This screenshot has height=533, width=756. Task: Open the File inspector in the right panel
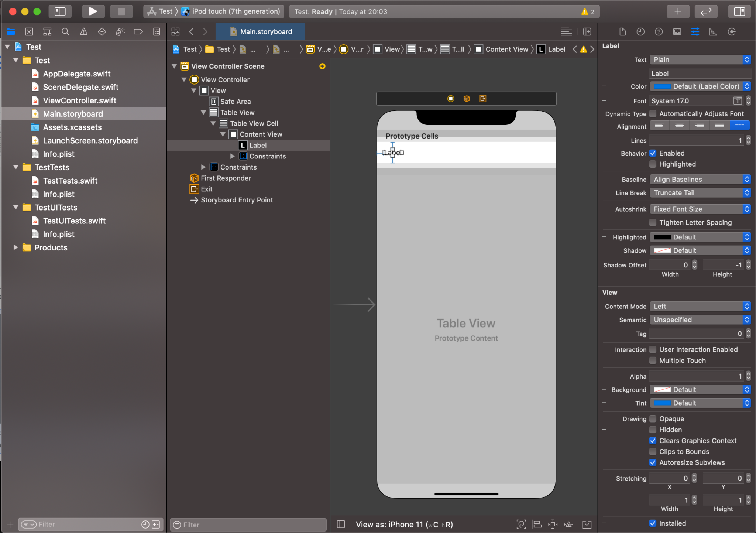click(x=622, y=32)
